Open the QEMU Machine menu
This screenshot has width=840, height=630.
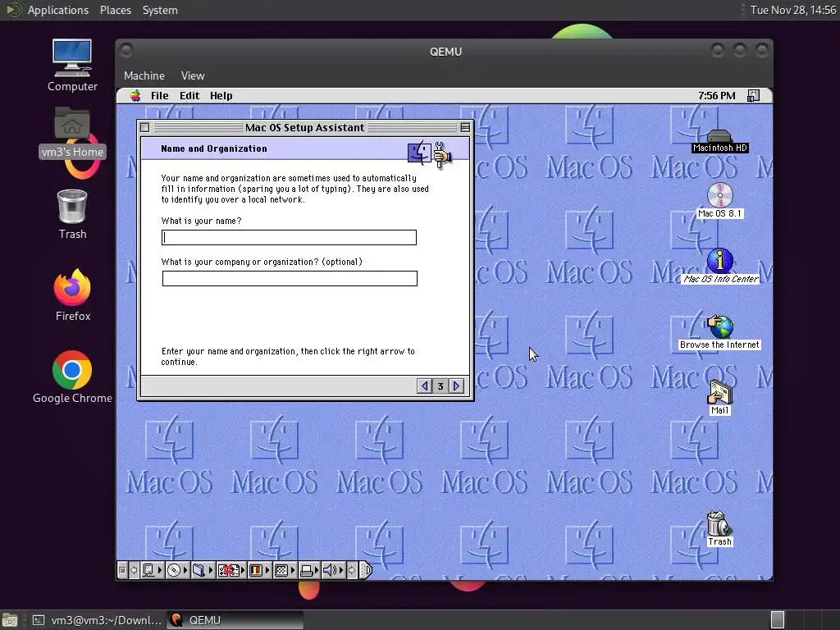coord(144,75)
